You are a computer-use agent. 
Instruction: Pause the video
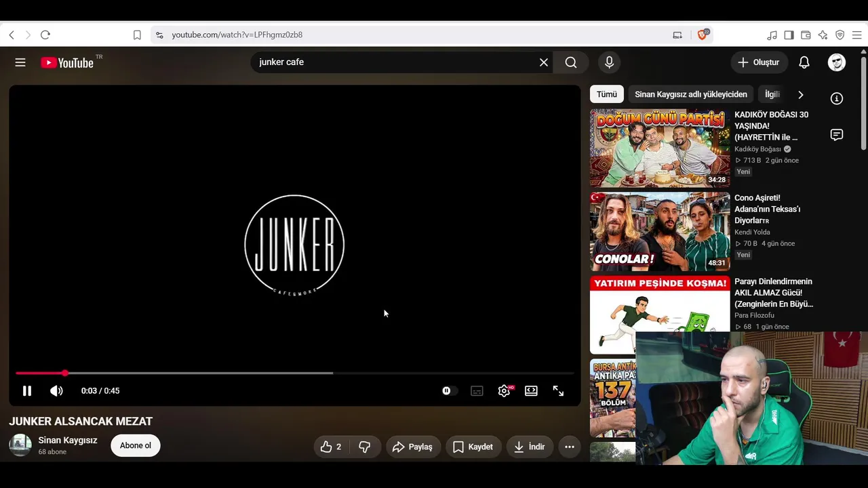pos(27,391)
